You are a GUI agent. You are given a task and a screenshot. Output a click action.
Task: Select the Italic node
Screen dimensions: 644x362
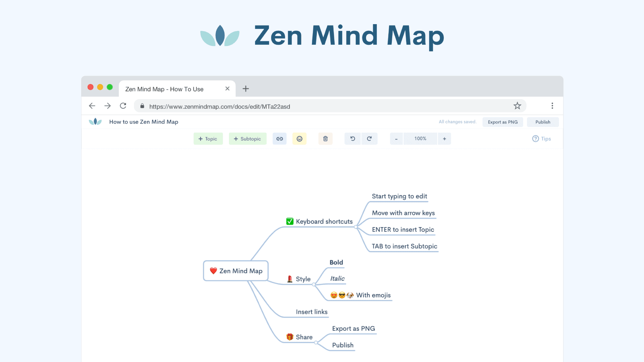tap(337, 279)
